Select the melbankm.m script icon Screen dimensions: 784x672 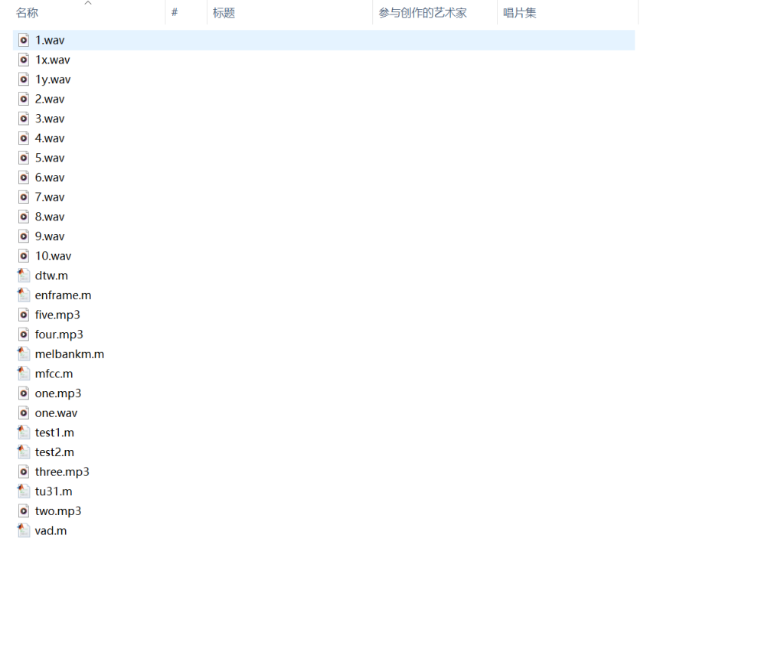pyautogui.click(x=24, y=354)
